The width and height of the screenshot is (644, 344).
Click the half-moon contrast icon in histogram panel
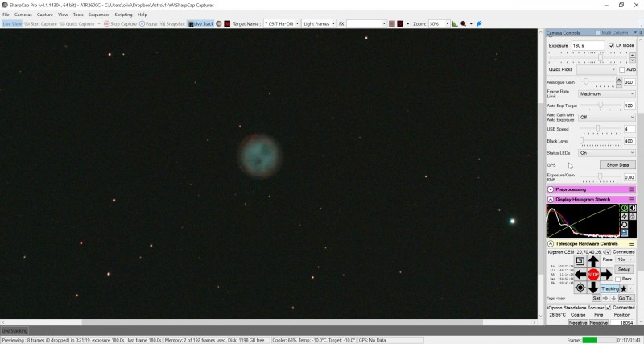click(632, 209)
